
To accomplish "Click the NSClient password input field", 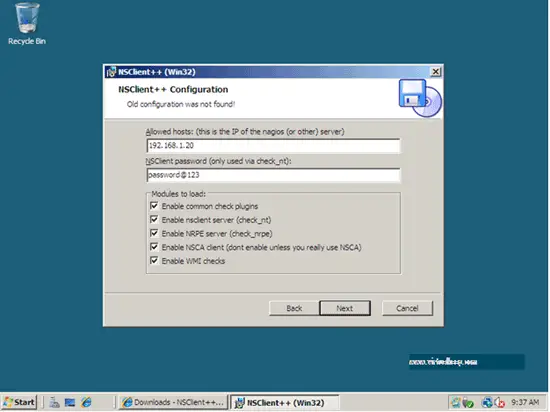I will (273, 175).
